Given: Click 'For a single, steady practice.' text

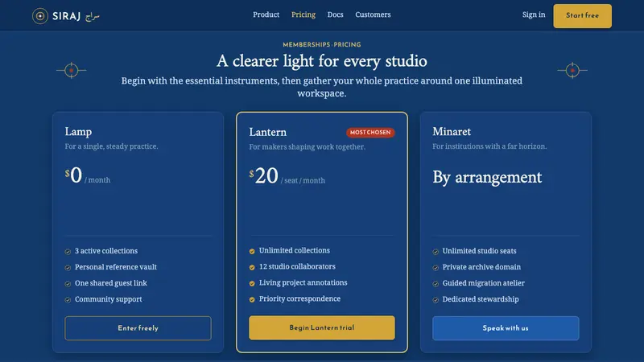Looking at the screenshot, I should pyautogui.click(x=111, y=146).
